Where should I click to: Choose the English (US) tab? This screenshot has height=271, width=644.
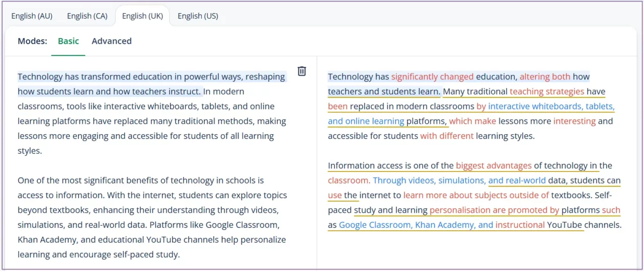[x=198, y=16]
